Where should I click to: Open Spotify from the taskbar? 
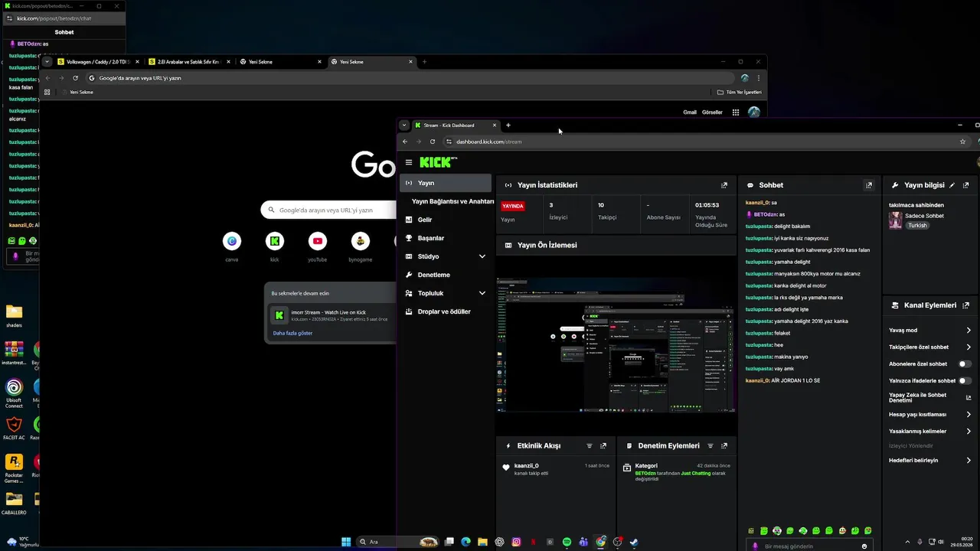567,542
